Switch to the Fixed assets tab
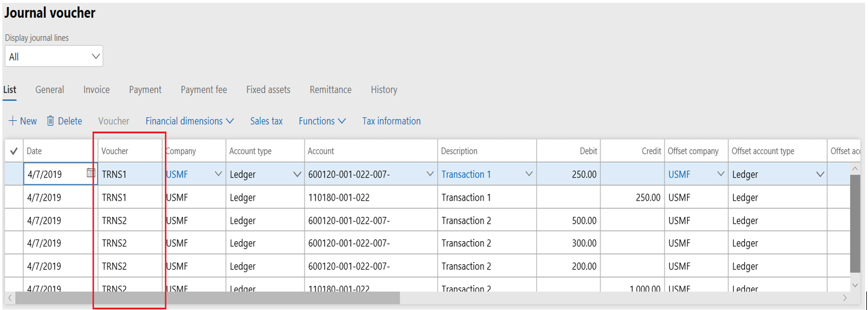Image resolution: width=868 pixels, height=310 pixels. [x=268, y=90]
